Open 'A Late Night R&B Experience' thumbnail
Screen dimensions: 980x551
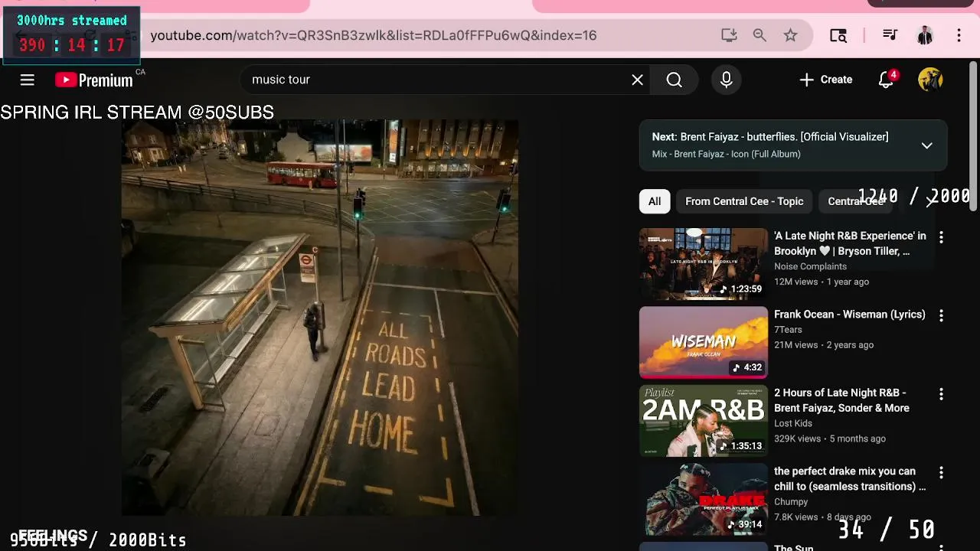(704, 264)
